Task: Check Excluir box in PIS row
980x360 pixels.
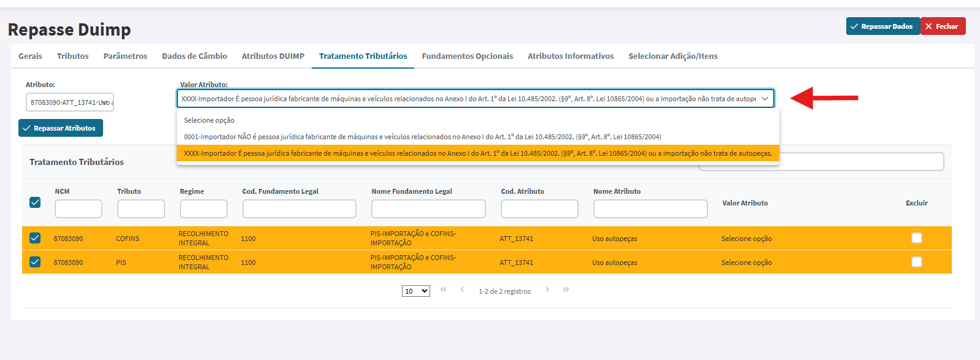Action: coord(917,262)
